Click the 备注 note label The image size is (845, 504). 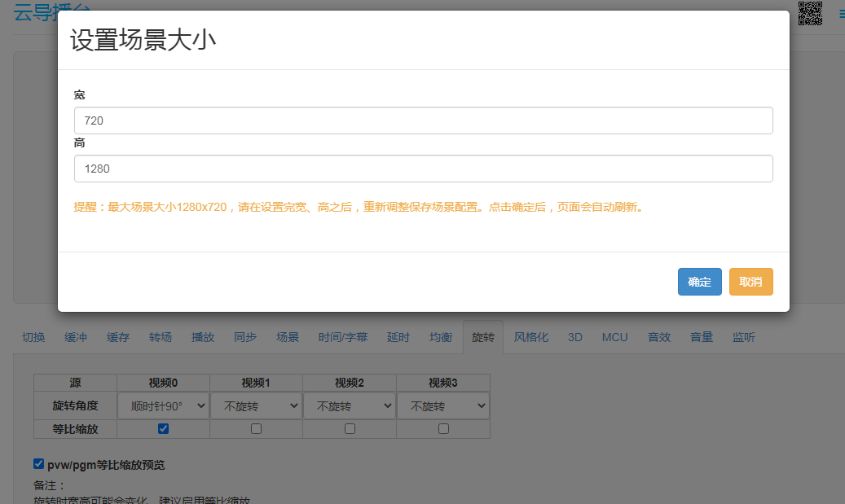pos(49,485)
